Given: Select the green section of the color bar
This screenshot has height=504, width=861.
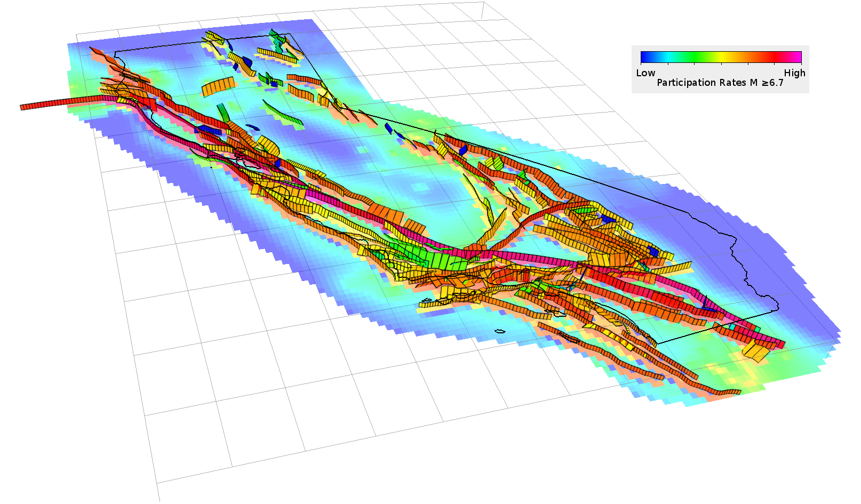Looking at the screenshot, I should click(693, 57).
